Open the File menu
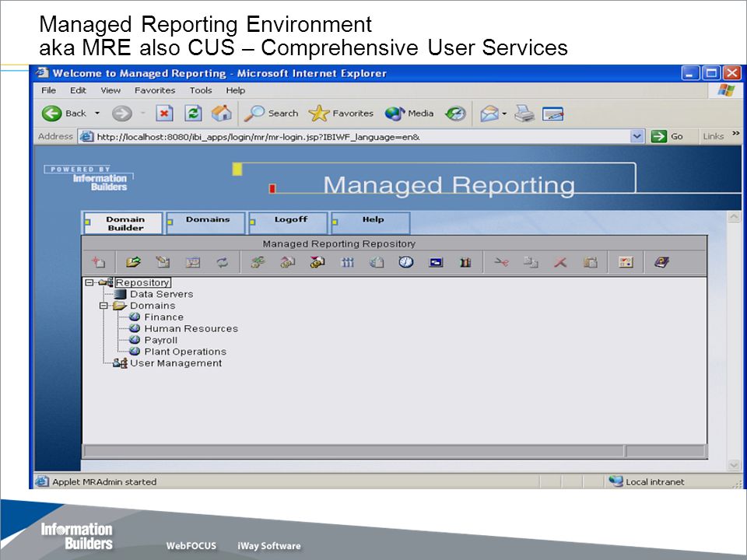The image size is (747, 560). pos(48,90)
